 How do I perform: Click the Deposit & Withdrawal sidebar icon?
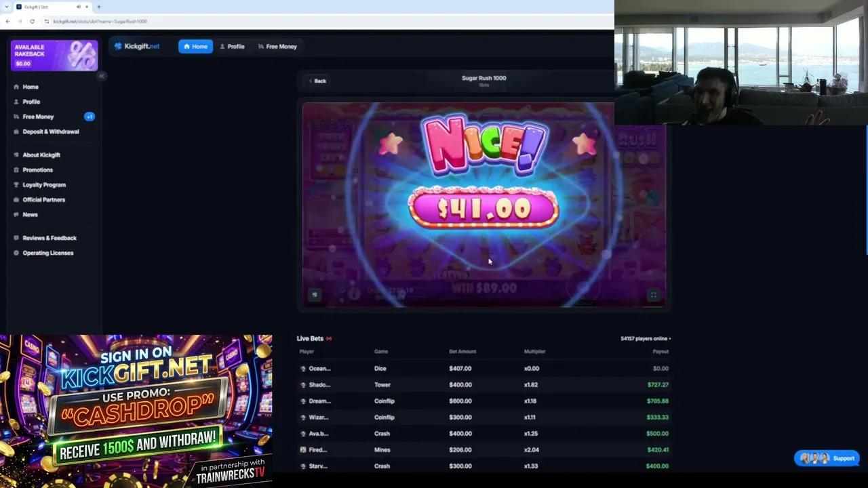(16, 131)
